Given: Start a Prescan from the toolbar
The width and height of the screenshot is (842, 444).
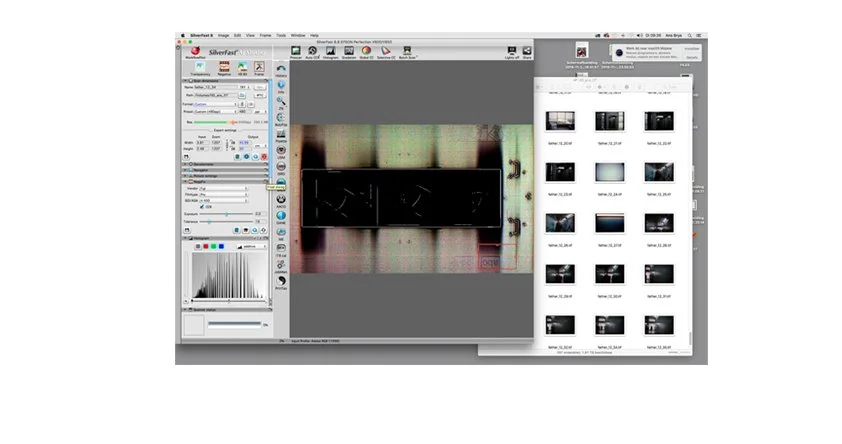Looking at the screenshot, I should coord(295,52).
